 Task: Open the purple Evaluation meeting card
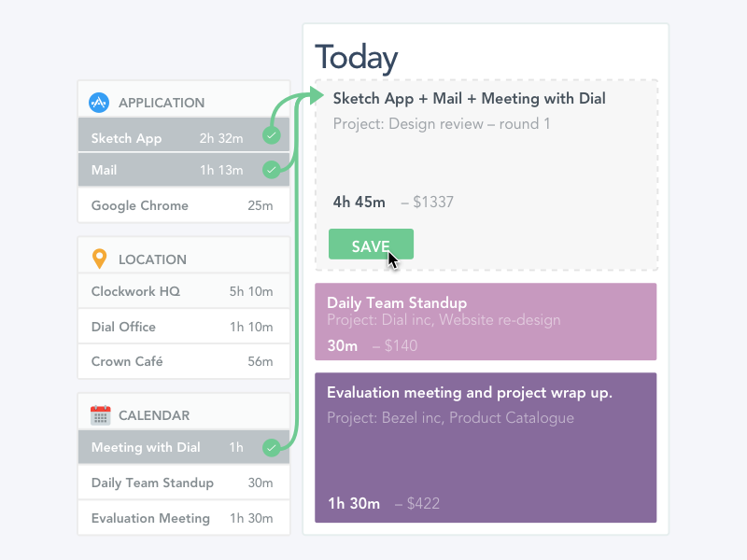click(486, 448)
